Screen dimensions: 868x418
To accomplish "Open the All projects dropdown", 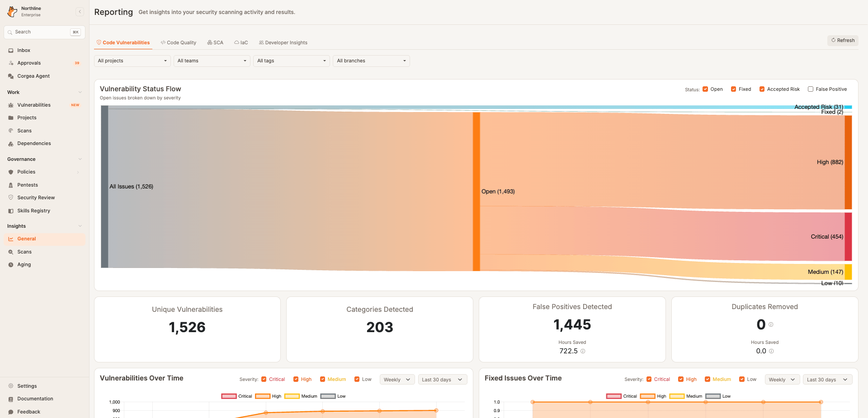I will pos(132,61).
